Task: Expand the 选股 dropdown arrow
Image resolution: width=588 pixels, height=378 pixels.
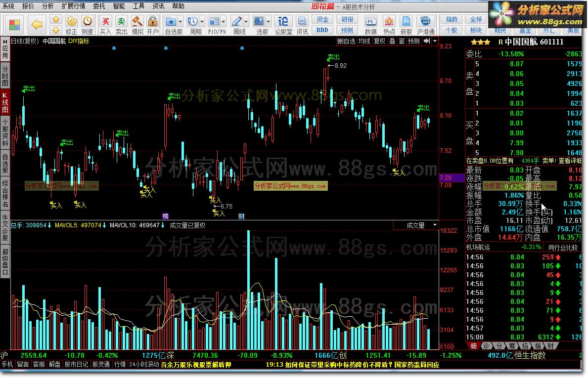Action: pos(269,21)
